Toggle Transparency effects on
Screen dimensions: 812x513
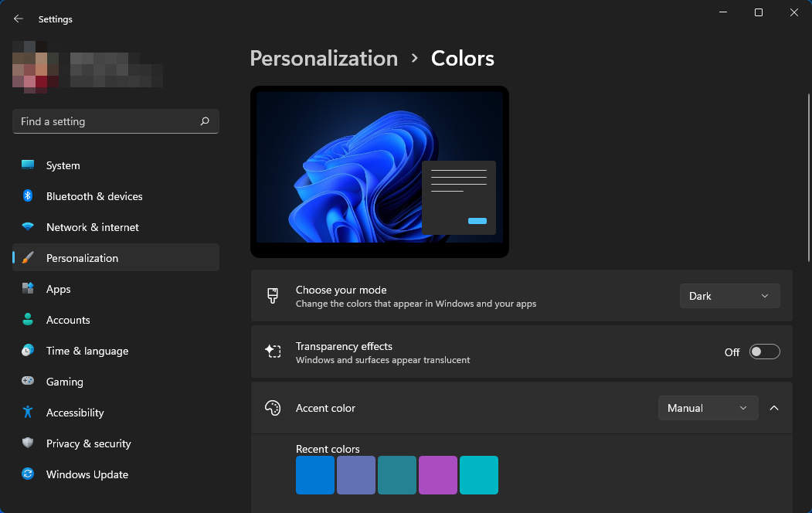point(764,352)
